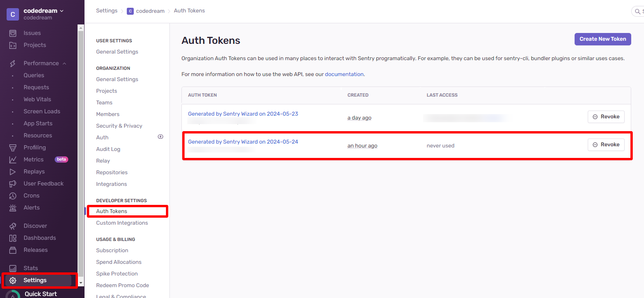
Task: Click the Replays play icon
Action: pyautogui.click(x=13, y=172)
